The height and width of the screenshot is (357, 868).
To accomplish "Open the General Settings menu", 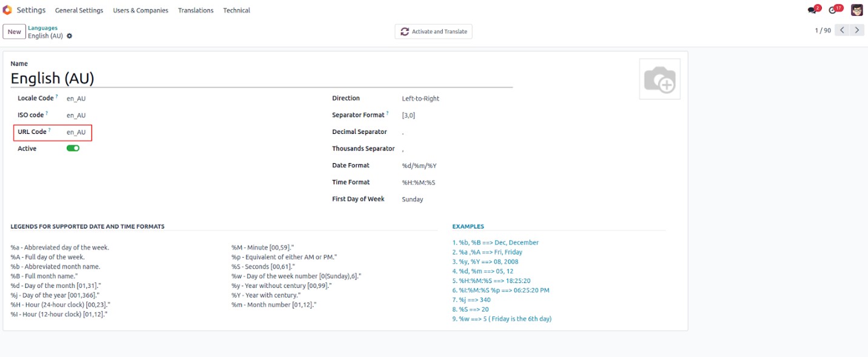I will click(79, 10).
